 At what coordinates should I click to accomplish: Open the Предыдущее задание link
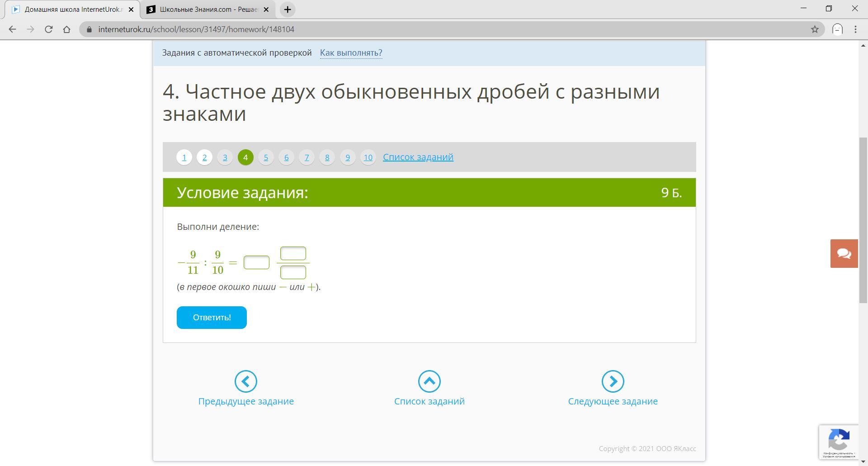click(246, 401)
